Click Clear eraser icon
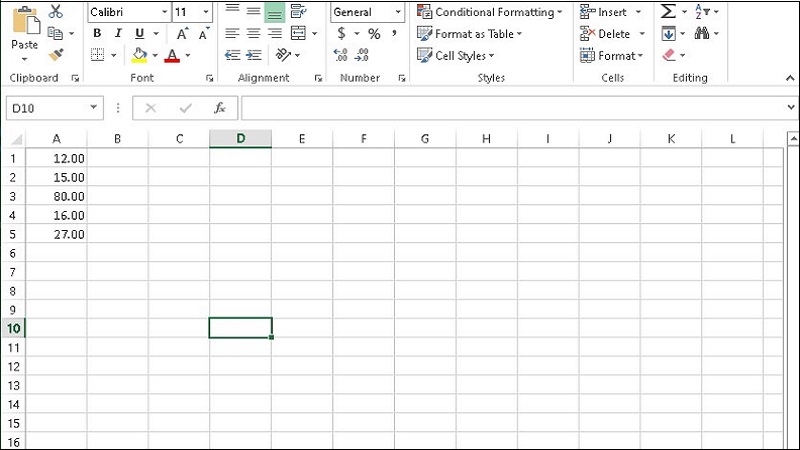 [668, 55]
